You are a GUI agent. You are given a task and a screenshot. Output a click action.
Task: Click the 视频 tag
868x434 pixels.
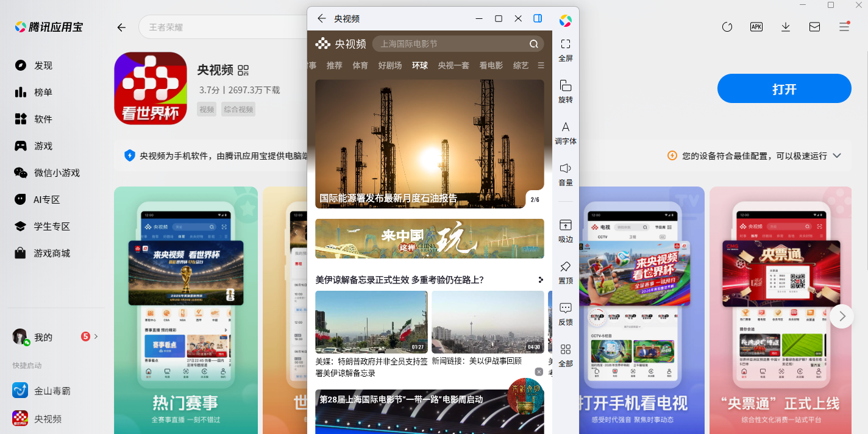coord(207,110)
